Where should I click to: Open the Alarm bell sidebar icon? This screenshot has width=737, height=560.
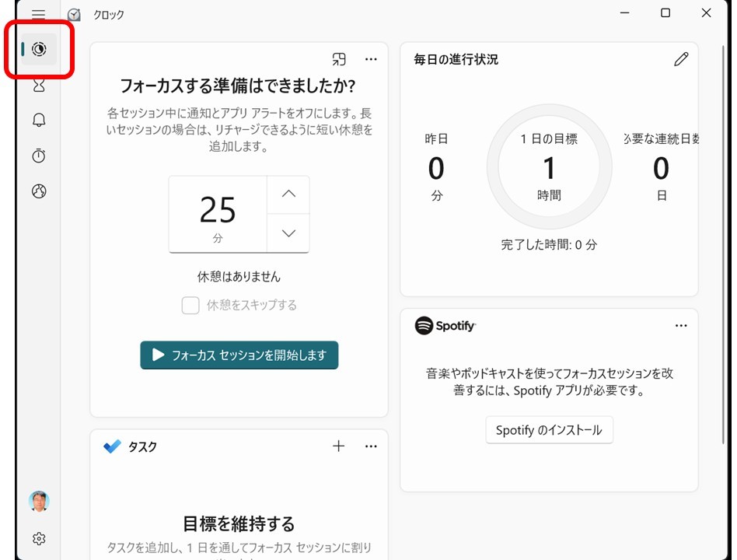point(39,120)
